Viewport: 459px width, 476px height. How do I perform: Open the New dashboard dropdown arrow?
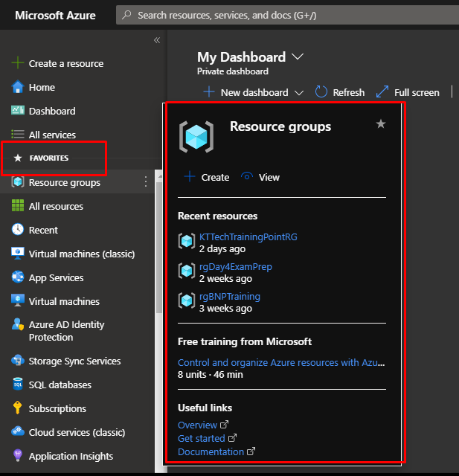point(299,93)
